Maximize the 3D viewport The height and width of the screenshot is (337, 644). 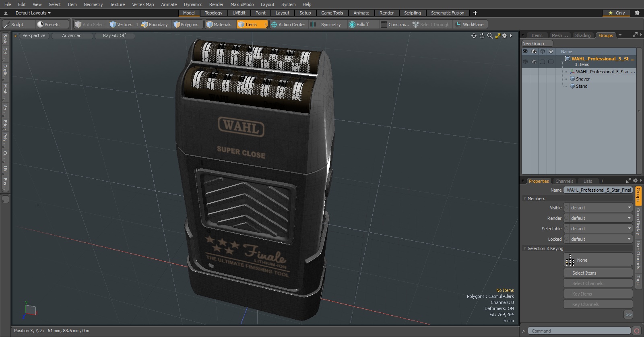497,36
